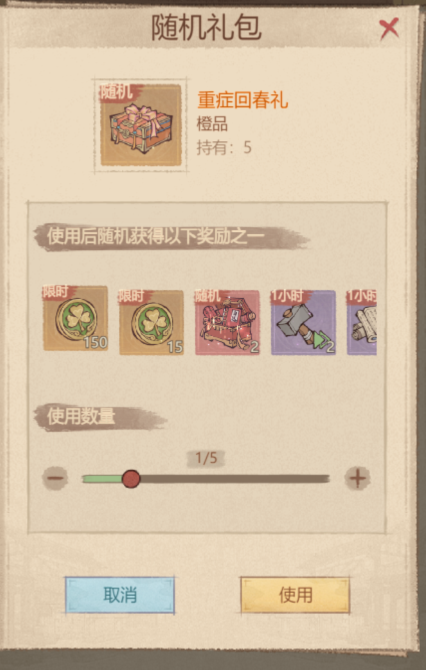Image resolution: width=427 pixels, height=671 pixels.
Task: Click the 持有: 5 owned count text
Action: click(224, 147)
